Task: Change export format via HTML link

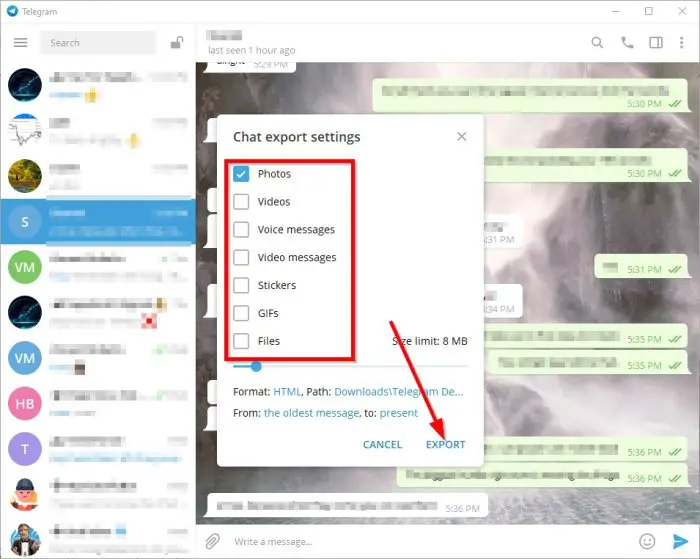Action: click(287, 392)
